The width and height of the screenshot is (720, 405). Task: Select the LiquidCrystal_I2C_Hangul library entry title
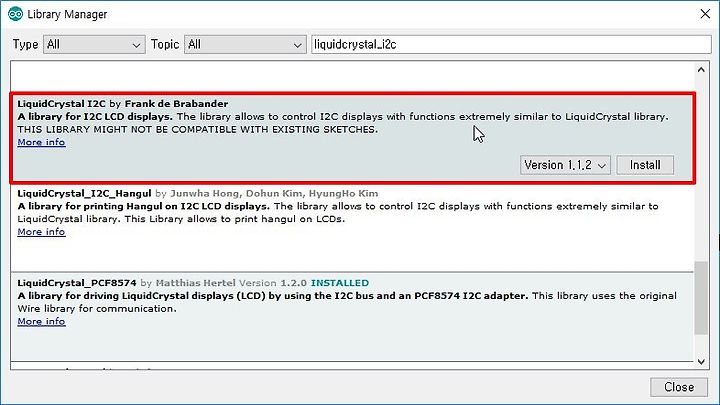tap(84, 193)
